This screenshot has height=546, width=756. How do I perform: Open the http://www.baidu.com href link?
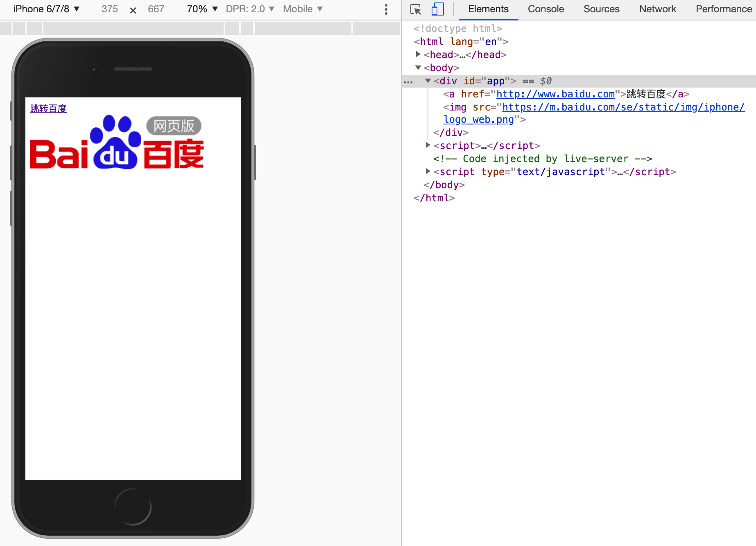pos(555,94)
